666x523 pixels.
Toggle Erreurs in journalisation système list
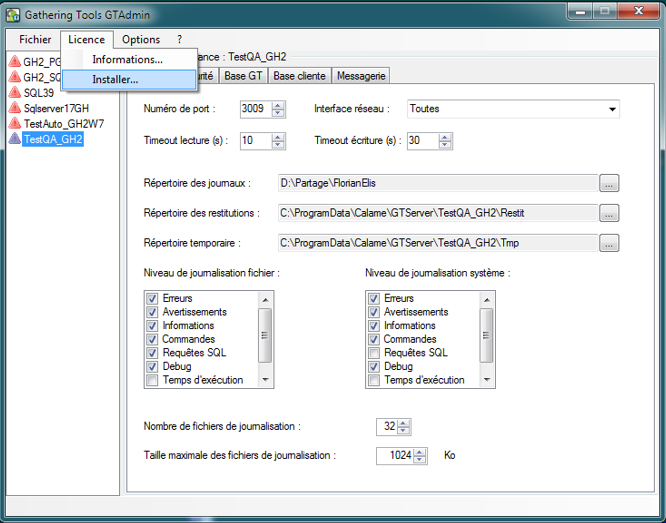(374, 298)
